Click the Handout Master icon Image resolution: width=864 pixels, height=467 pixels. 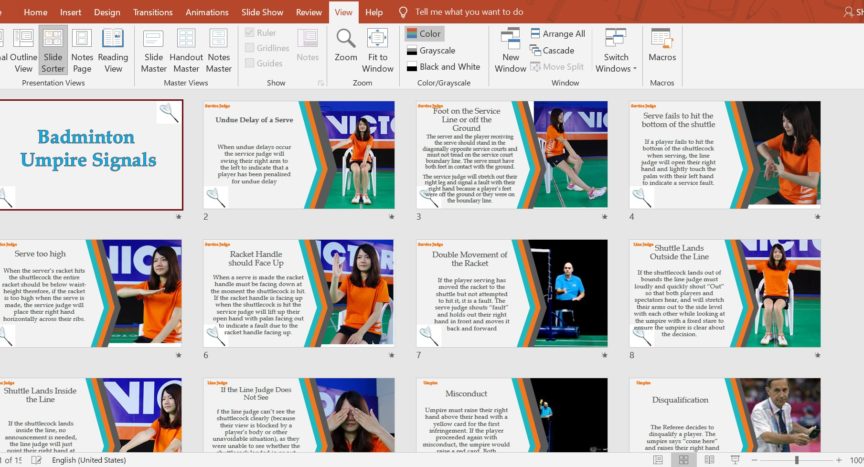pyautogui.click(x=185, y=49)
